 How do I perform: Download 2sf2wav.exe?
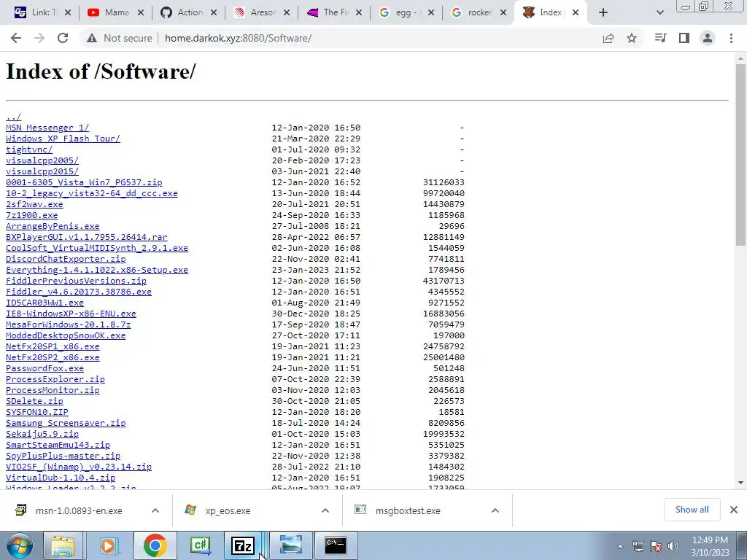tap(34, 204)
